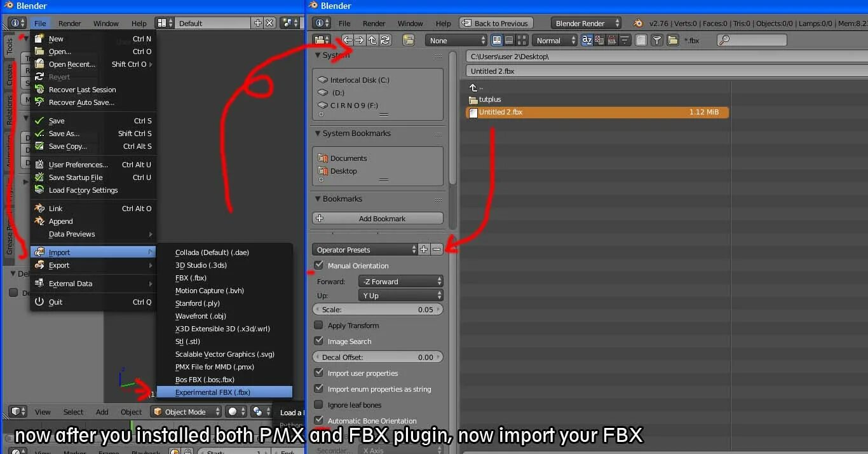Go back to the previous folder in file browser
Screen dimensions: 868x454
348,40
